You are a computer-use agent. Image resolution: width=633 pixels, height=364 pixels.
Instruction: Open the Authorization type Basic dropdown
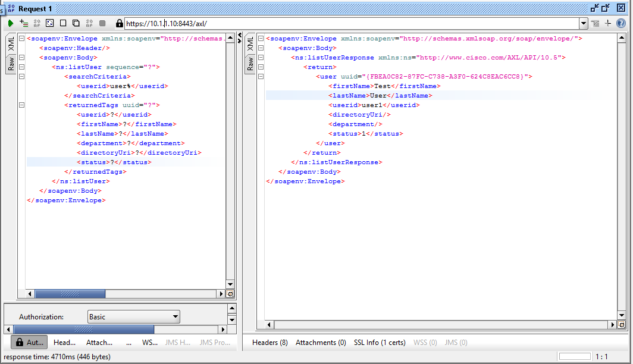tap(133, 317)
